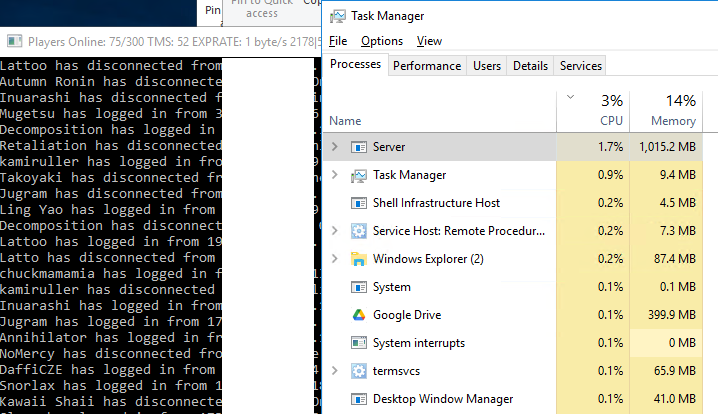This screenshot has height=414, width=718.
Task: Click the Desktop Window Manager icon
Action: (x=359, y=399)
